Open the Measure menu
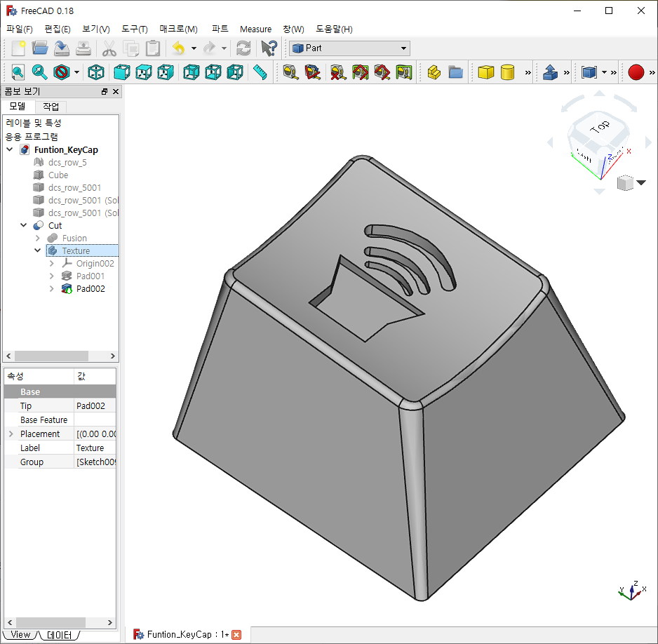The image size is (658, 644). tap(255, 29)
